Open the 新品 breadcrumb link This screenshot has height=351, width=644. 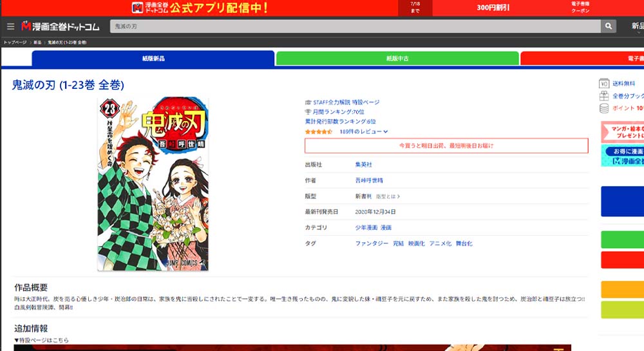pyautogui.click(x=37, y=43)
